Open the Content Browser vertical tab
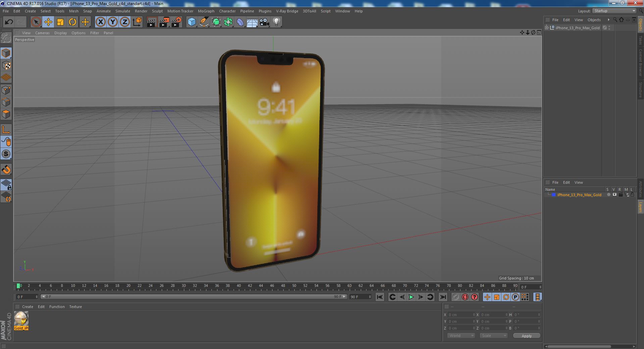 point(640,62)
